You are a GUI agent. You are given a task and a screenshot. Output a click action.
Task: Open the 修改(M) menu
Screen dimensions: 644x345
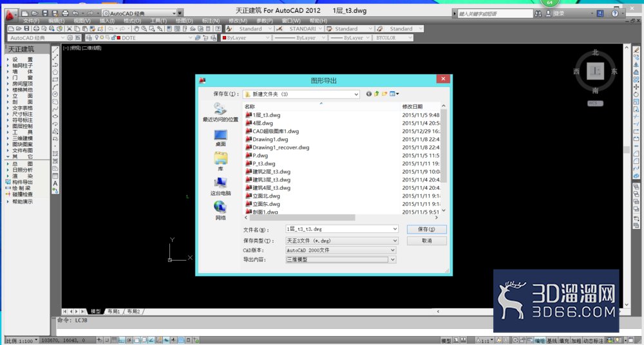pyautogui.click(x=238, y=21)
